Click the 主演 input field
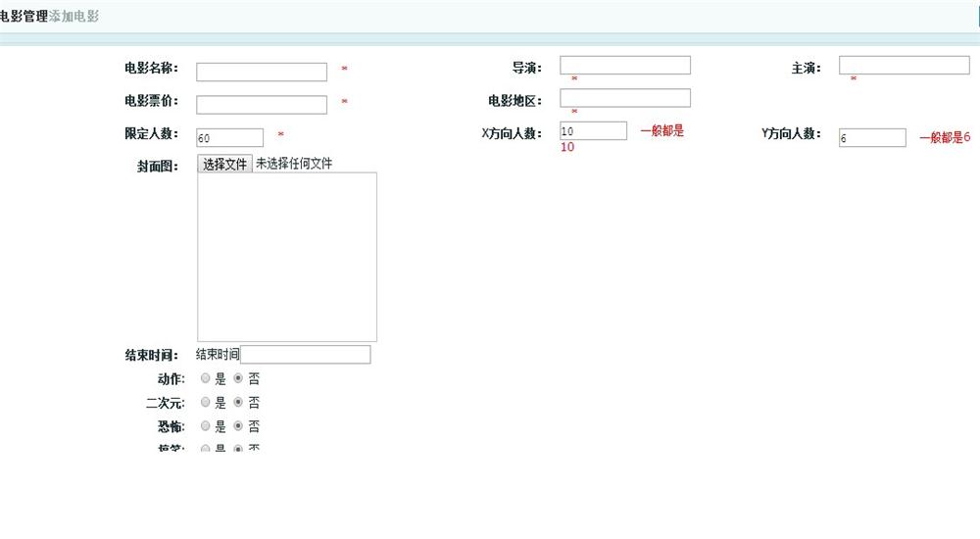 tap(904, 66)
